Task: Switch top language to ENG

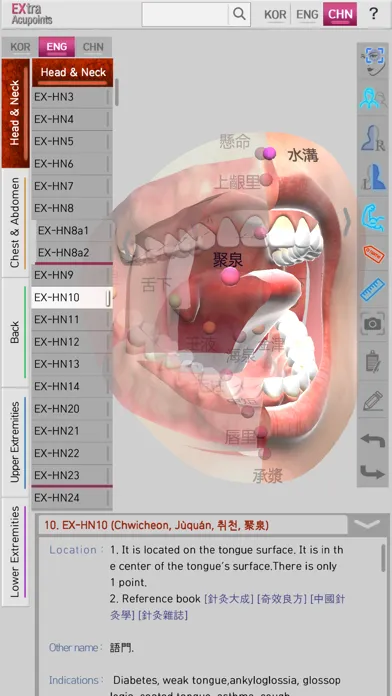Action: coord(307,14)
